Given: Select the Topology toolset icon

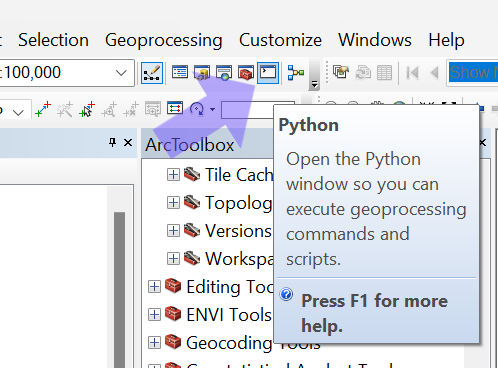Looking at the screenshot, I should tap(192, 202).
